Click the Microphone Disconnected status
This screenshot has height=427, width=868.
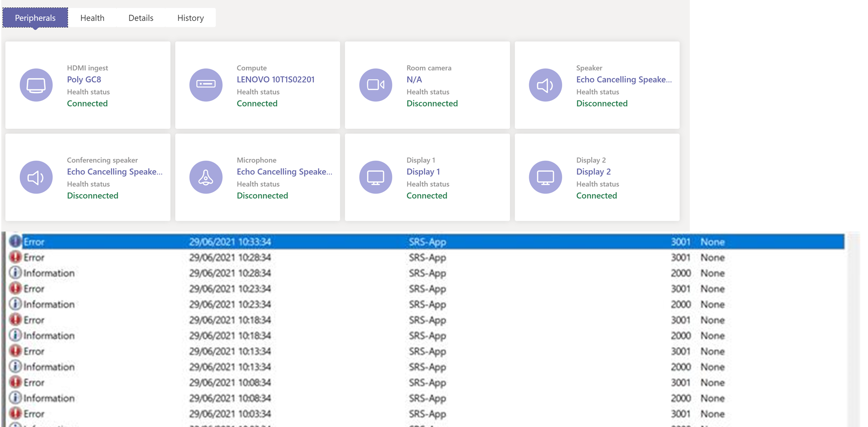(262, 195)
